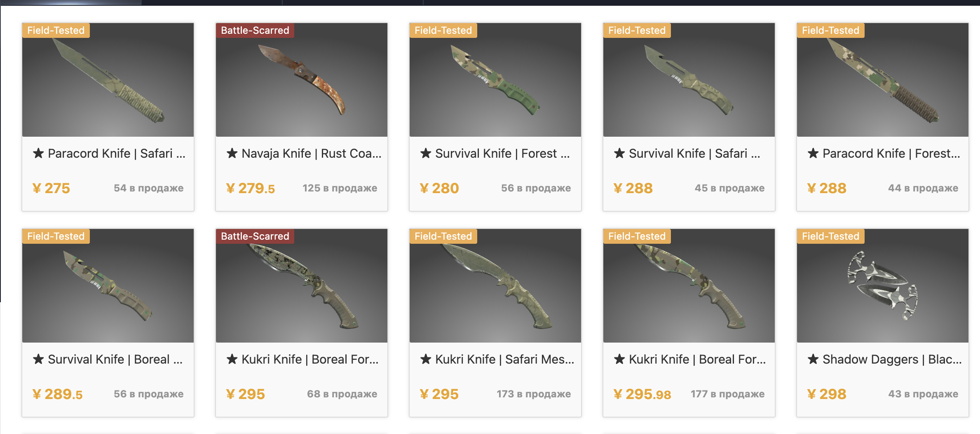Click the ¥ 295.98 Kukri Knife price
This screenshot has height=434, width=980.
[642, 394]
